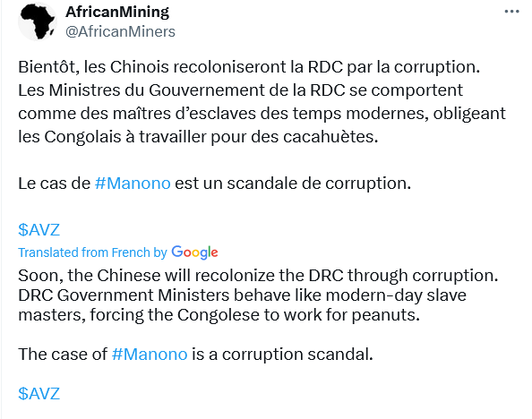This screenshot has width=532, height=419.
Task: Click the Google logo beside translation notice
Action: [x=194, y=252]
